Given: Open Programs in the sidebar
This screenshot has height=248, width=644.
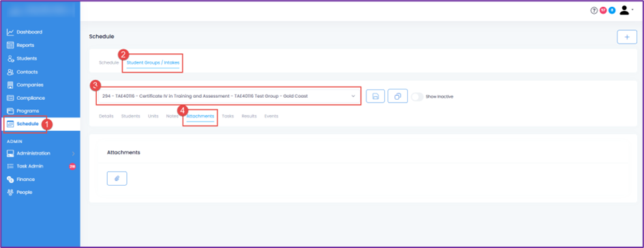Looking at the screenshot, I should (28, 111).
